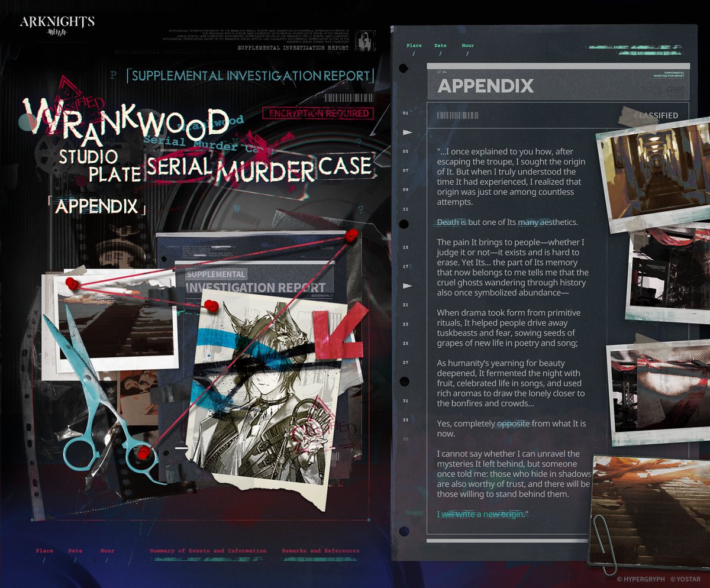
Task: Click the paragraph starting 'The pain It brings'
Action: coord(512,267)
